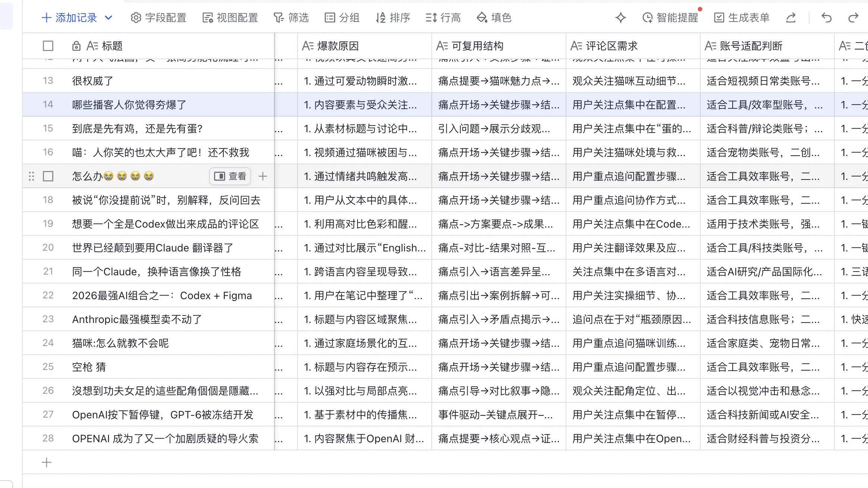This screenshot has width=868, height=488.
Task: Open 智能提醒 smart reminders
Action: (x=670, y=18)
